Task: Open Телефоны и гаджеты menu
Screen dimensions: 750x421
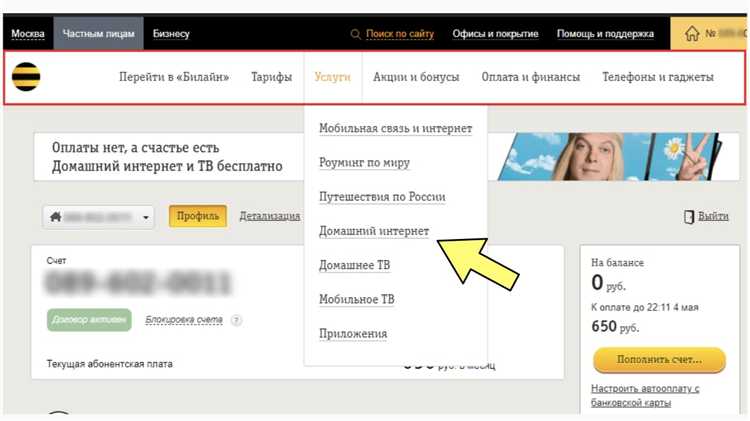Action: point(658,77)
